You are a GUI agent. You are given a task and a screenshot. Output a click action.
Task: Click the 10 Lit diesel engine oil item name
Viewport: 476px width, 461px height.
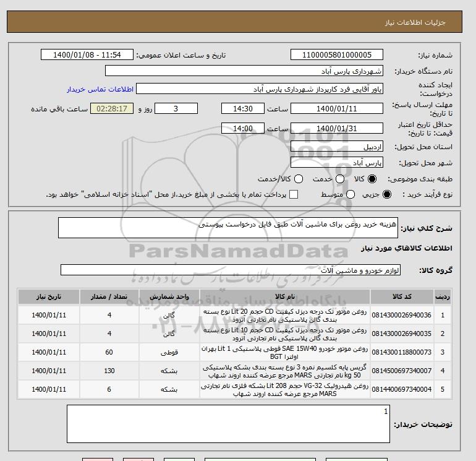click(285, 334)
